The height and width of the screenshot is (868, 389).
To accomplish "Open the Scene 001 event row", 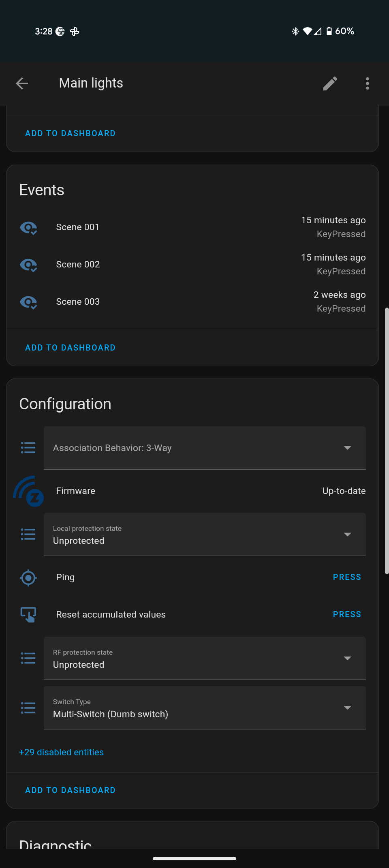I will pos(192,227).
